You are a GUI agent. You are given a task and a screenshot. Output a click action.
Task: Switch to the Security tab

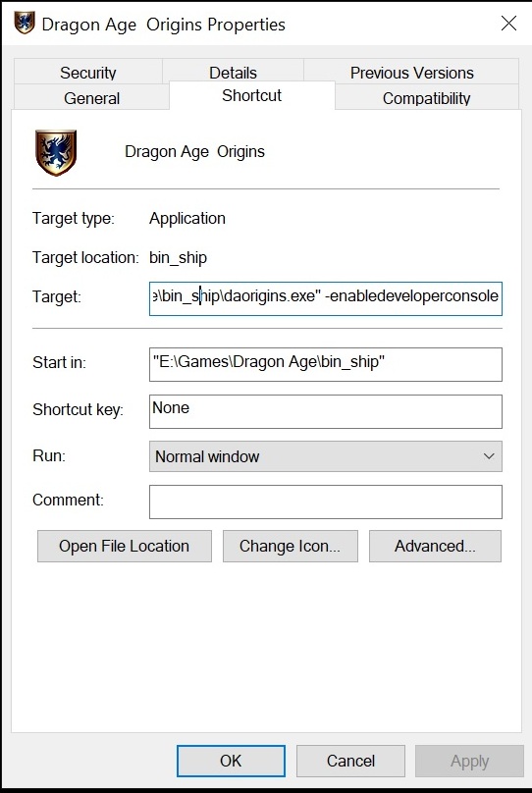tap(88, 73)
